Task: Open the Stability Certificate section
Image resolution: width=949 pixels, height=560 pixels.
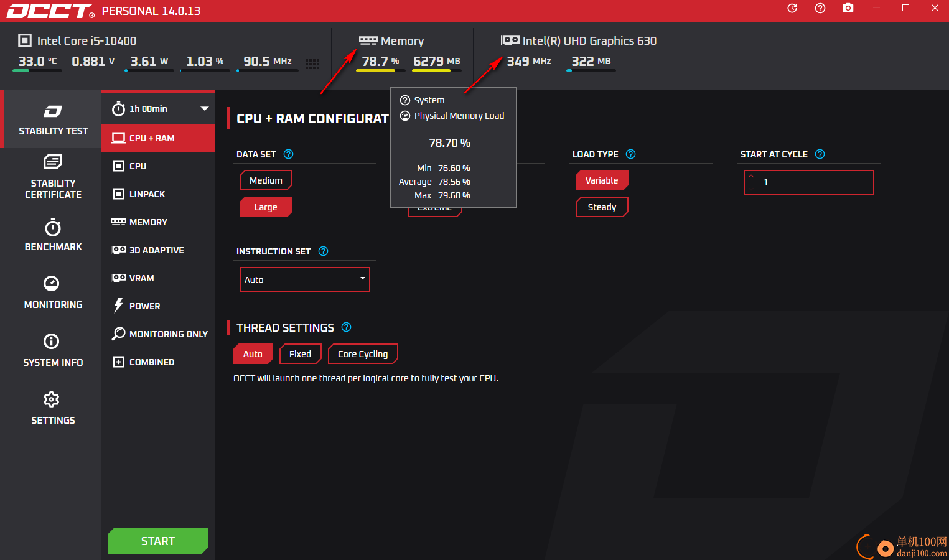Action: pyautogui.click(x=53, y=177)
